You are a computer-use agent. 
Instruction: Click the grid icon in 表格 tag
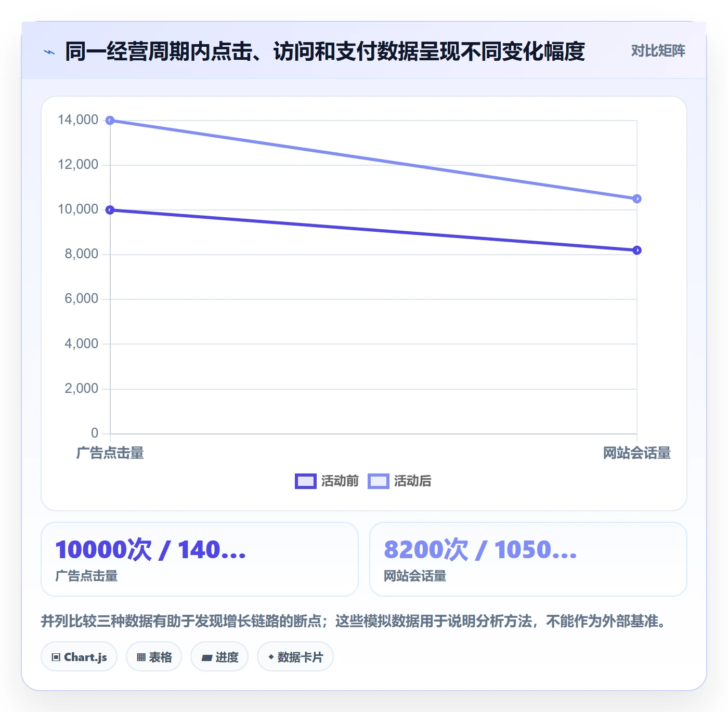coord(141,657)
